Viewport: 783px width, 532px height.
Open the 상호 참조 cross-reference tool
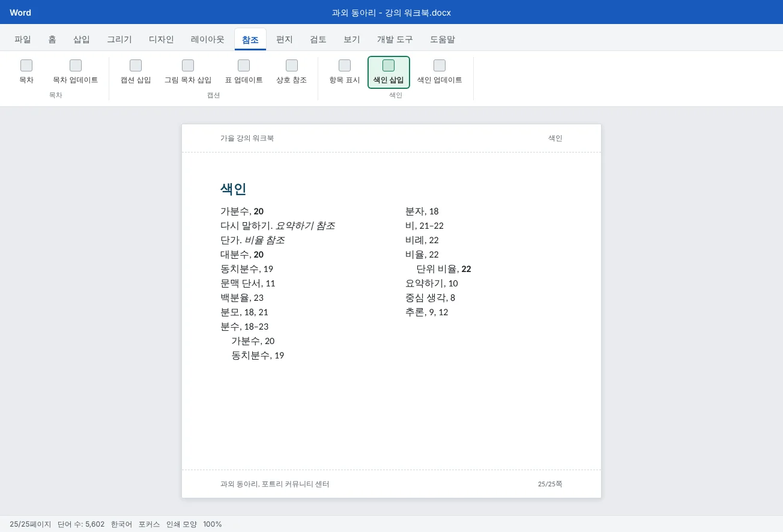292,73
